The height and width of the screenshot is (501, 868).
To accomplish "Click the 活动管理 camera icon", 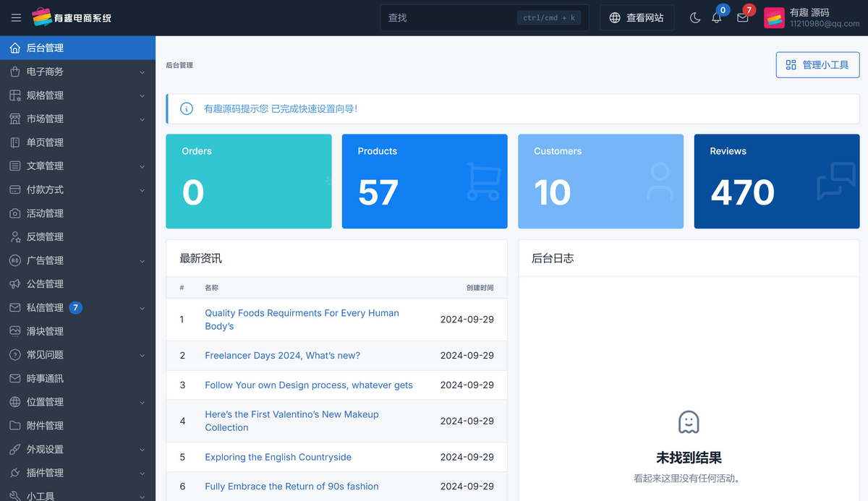I will pyautogui.click(x=15, y=213).
